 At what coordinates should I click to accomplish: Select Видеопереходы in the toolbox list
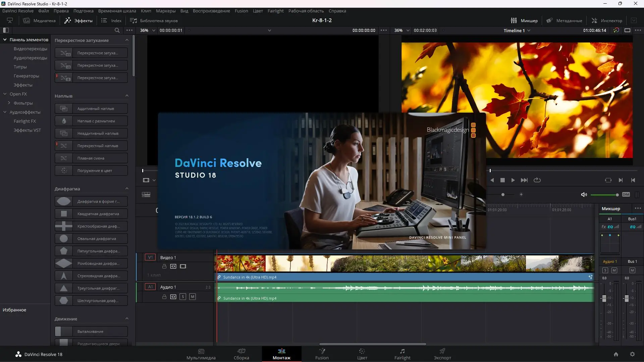(x=30, y=49)
